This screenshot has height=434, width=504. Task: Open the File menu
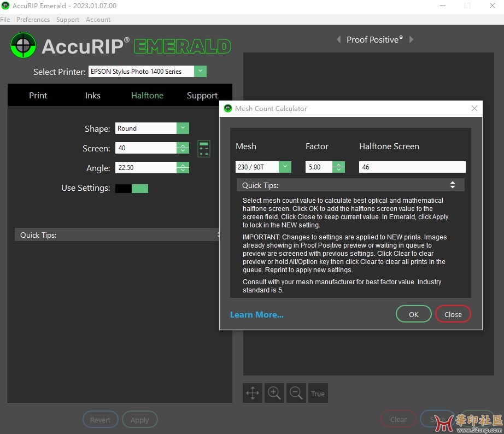(5, 20)
